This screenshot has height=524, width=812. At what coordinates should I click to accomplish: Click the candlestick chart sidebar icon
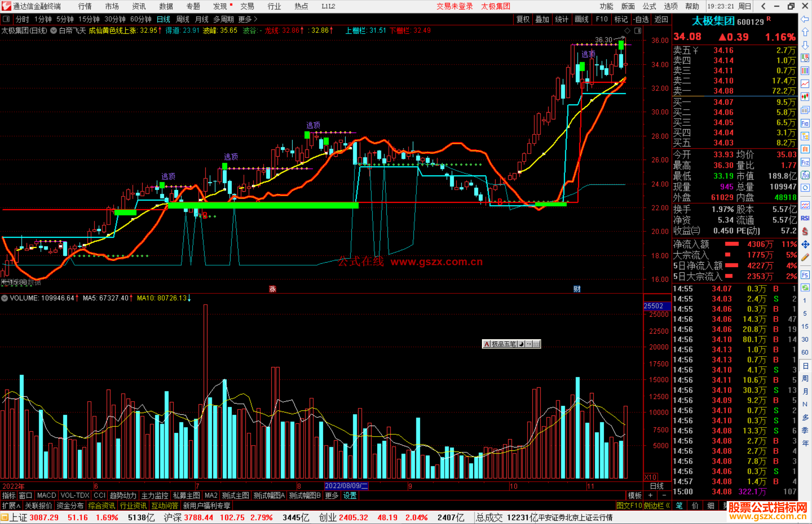coord(805,97)
